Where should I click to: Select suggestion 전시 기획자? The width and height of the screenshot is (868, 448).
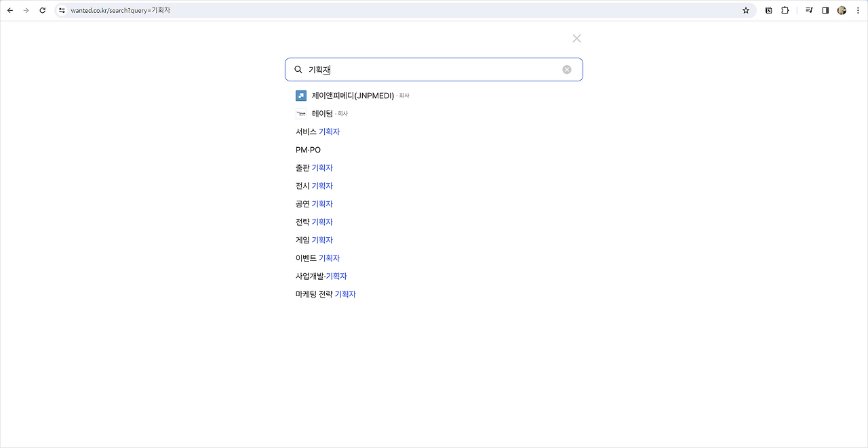[x=314, y=186]
